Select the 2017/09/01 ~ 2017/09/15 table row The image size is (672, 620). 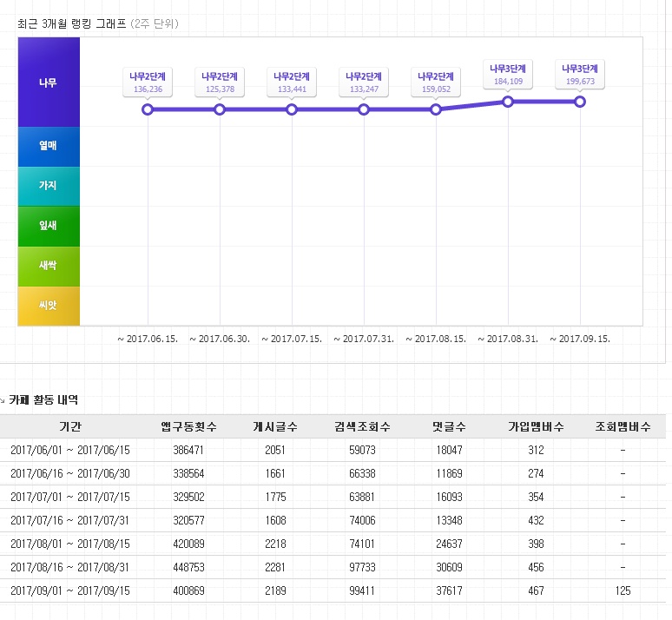pos(336,590)
